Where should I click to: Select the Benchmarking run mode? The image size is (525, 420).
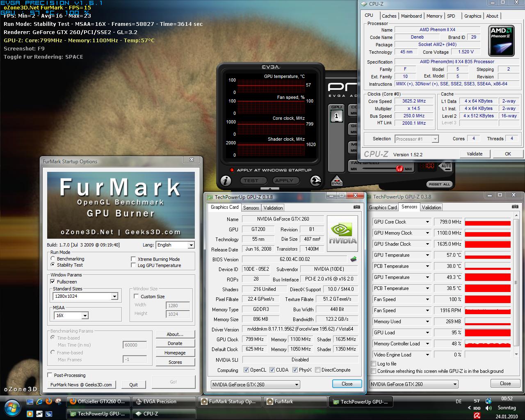tap(53, 259)
